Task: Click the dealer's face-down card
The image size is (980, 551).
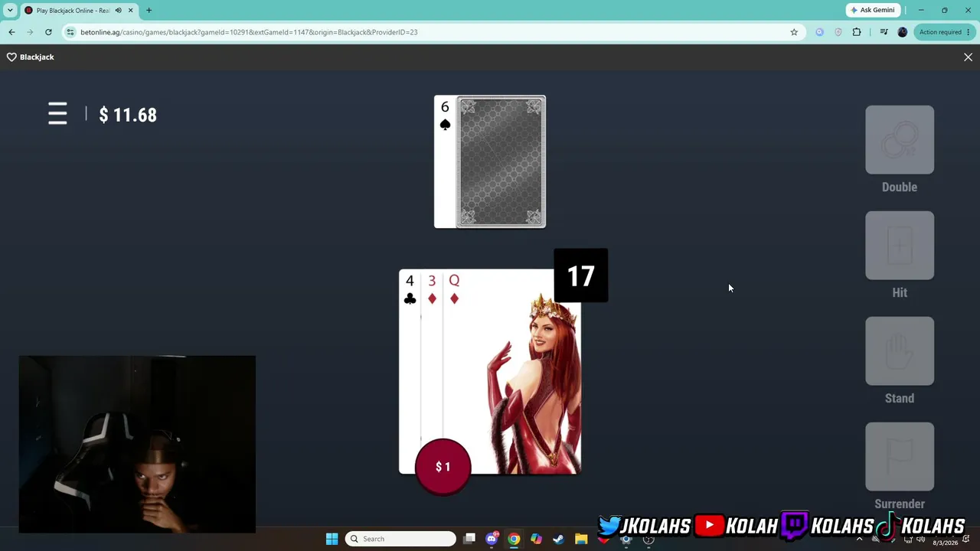Action: coord(501,161)
